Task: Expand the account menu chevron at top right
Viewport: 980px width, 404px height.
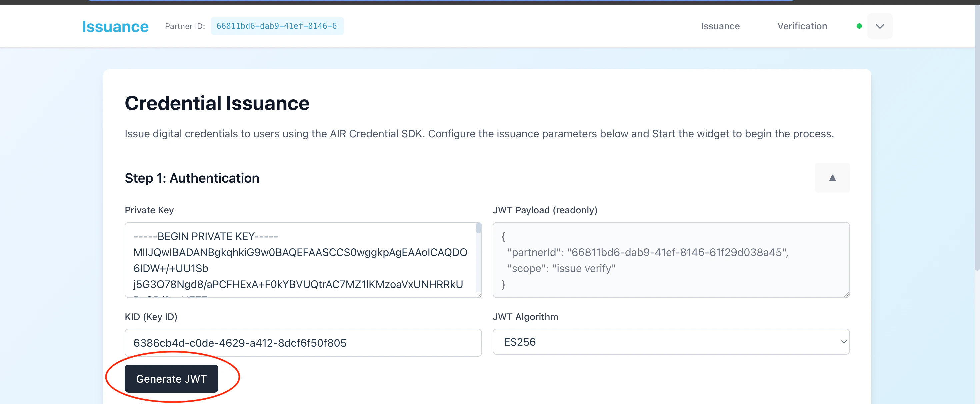Action: point(879,26)
